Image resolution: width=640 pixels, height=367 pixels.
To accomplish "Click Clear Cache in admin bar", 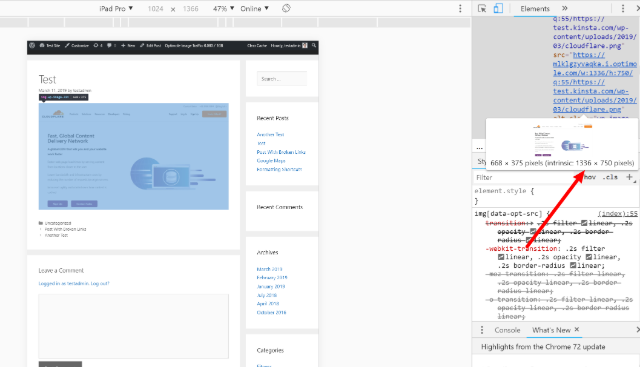I will [x=257, y=45].
